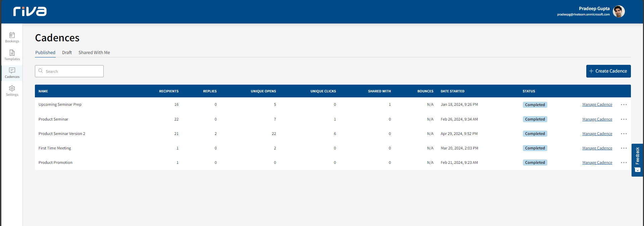Screen dimensions: 644x226
Task: Select the Published tab
Action: pyautogui.click(x=45, y=52)
